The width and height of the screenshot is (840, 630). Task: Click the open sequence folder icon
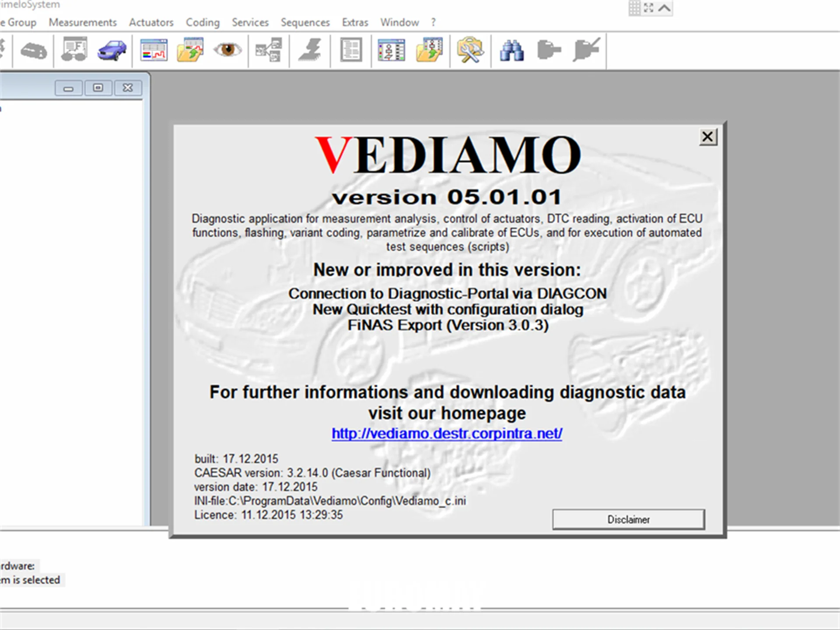click(430, 49)
